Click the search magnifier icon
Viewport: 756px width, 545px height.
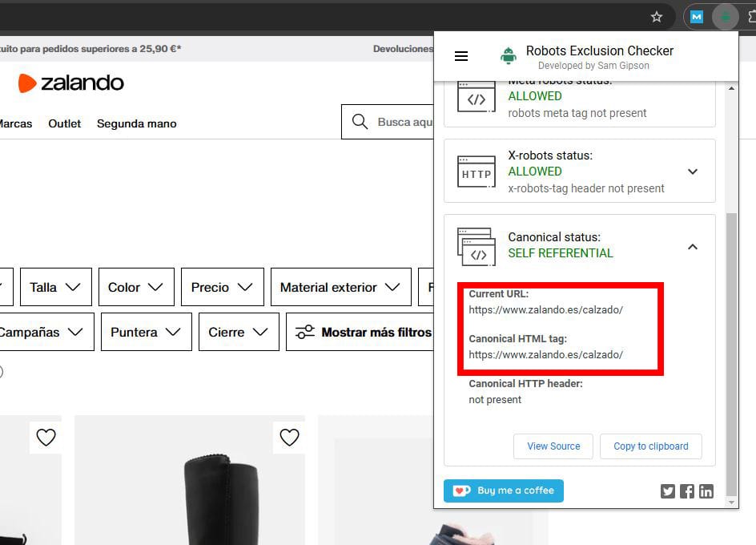360,122
